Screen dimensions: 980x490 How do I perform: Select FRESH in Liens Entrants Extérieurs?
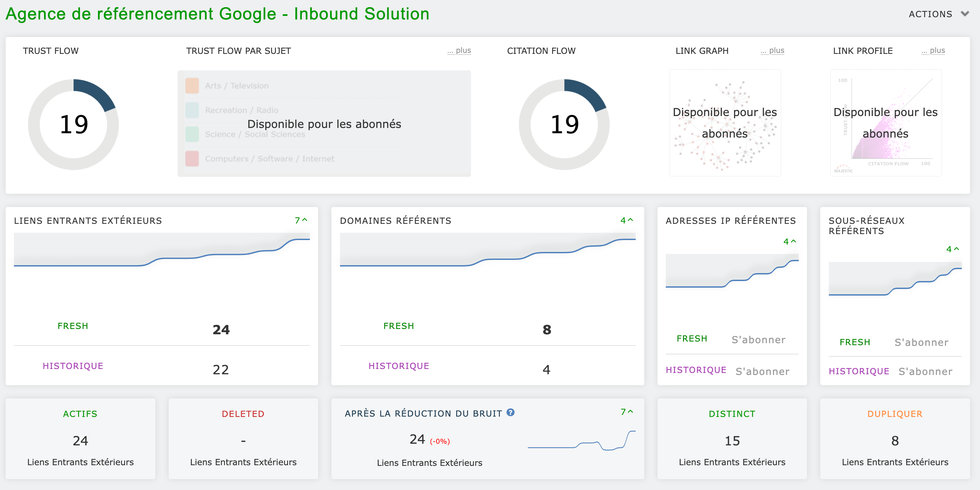(73, 326)
